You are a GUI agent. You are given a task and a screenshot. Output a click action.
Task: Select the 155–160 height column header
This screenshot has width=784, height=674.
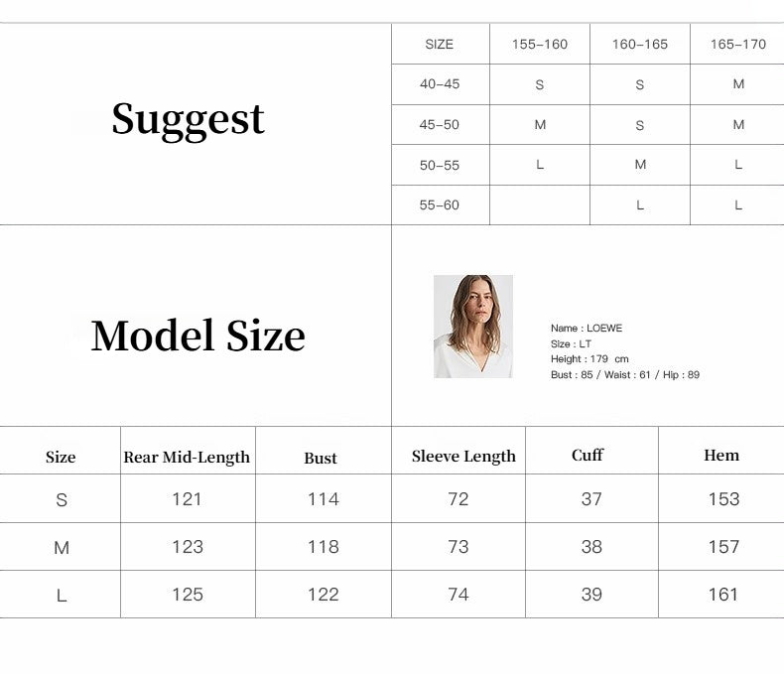point(540,45)
